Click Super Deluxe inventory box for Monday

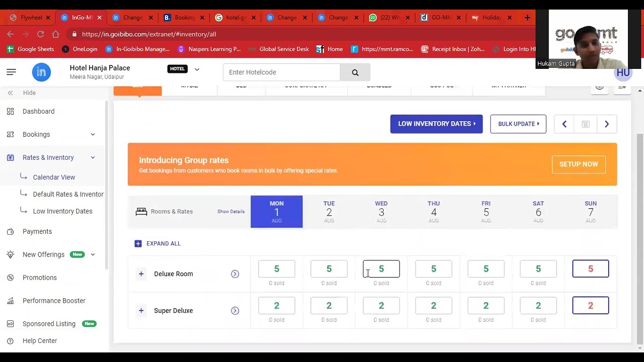tap(277, 306)
